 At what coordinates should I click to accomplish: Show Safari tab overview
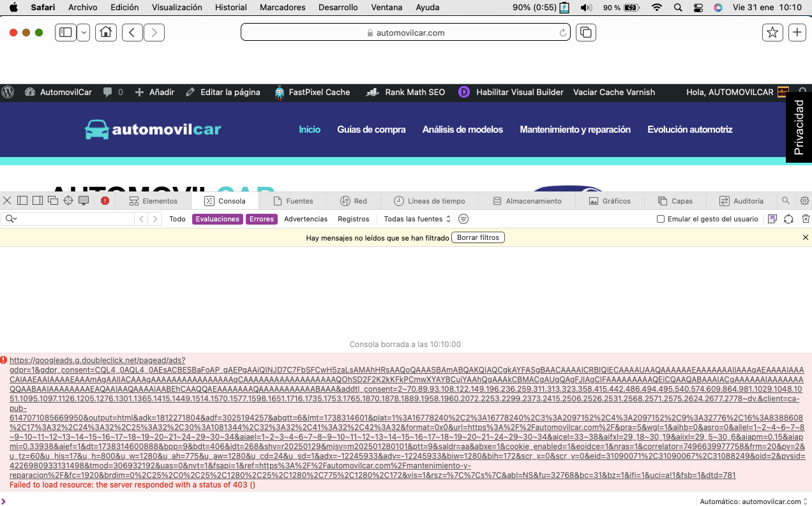tap(585, 33)
